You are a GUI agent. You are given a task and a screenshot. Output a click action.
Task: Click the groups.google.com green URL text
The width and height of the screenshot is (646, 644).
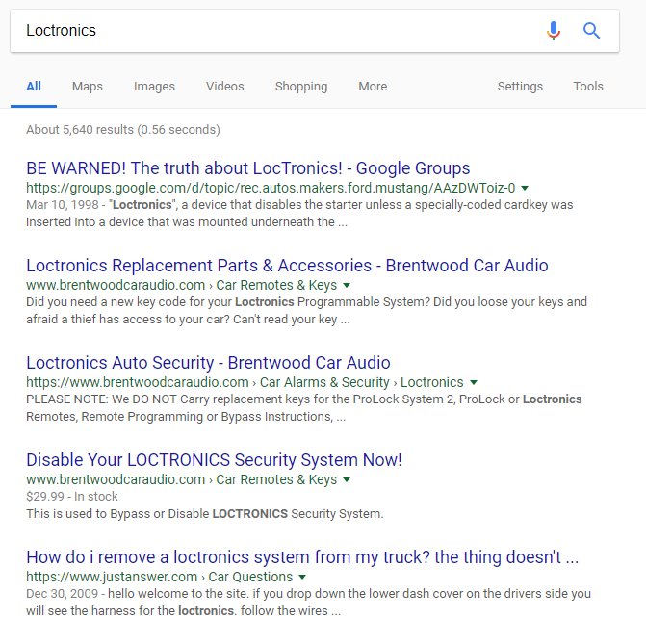[x=271, y=188]
